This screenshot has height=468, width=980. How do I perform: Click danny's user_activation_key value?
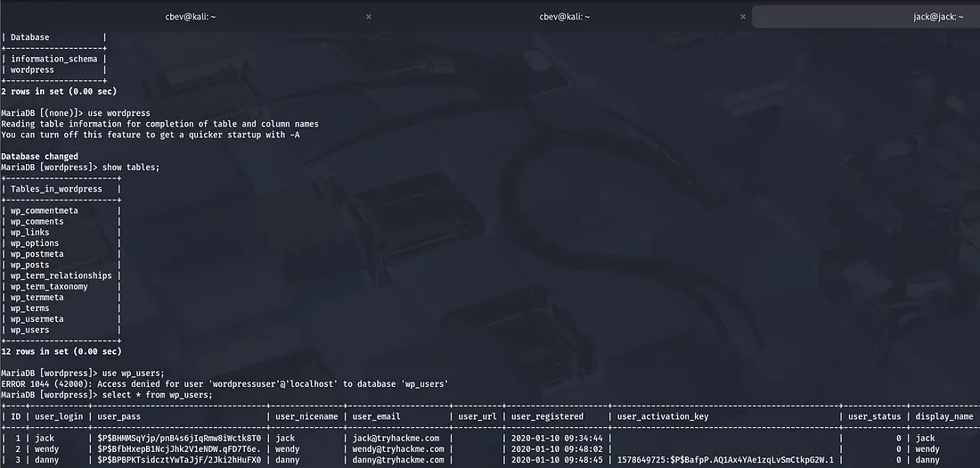point(724,460)
